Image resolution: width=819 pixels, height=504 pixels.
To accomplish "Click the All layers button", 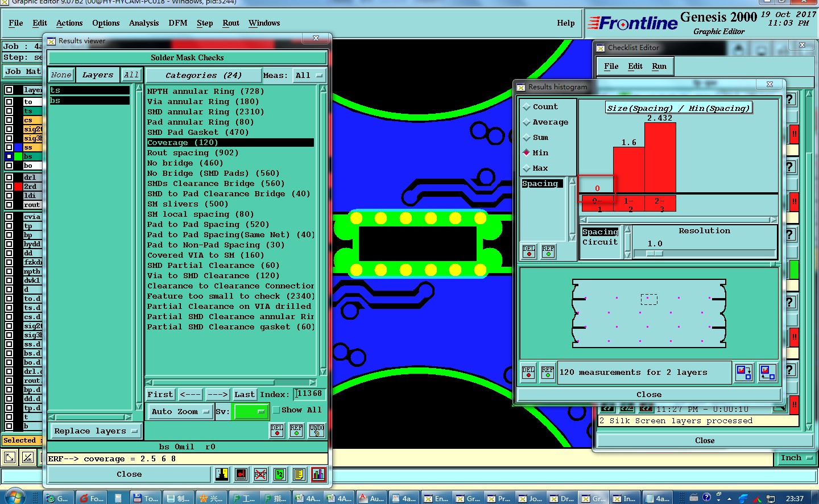I will (x=131, y=75).
